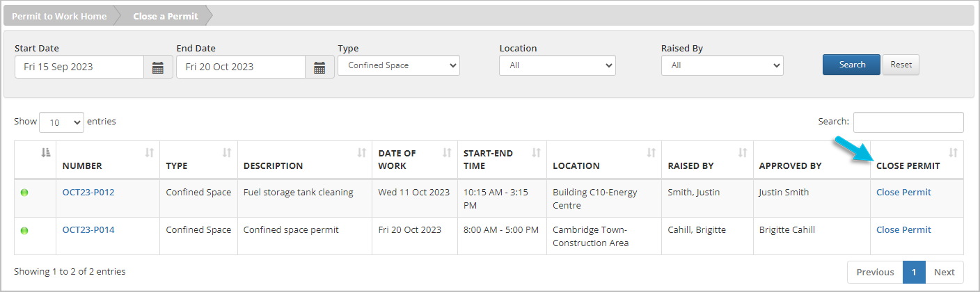Sort by Date of Work column icon
Image resolution: width=980 pixels, height=292 pixels.
(447, 153)
